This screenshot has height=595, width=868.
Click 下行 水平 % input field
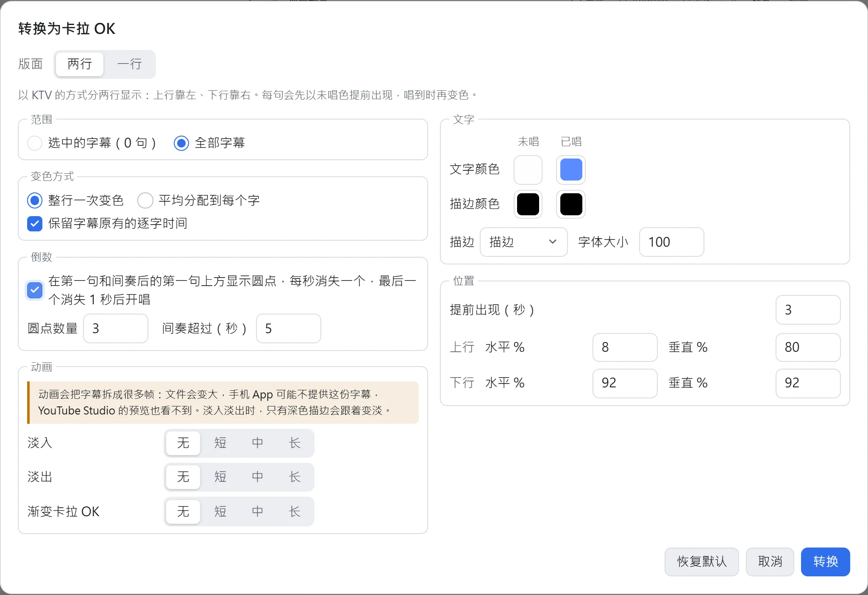pyautogui.click(x=625, y=384)
